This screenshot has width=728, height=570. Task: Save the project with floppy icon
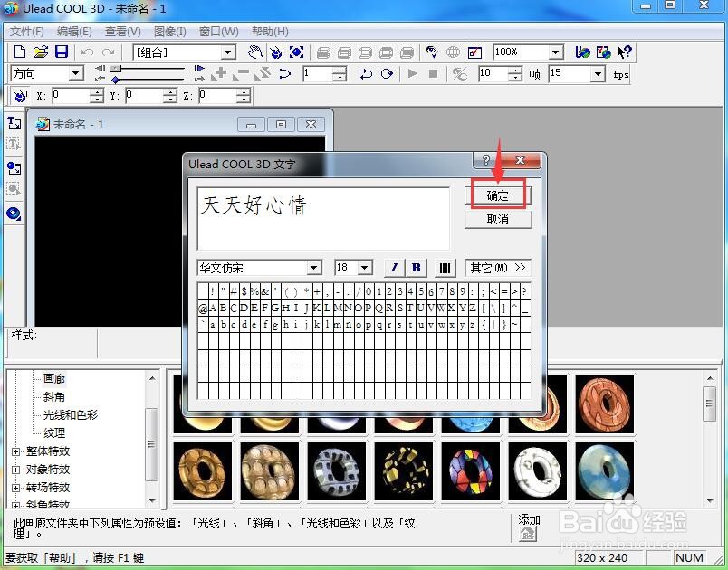62,52
